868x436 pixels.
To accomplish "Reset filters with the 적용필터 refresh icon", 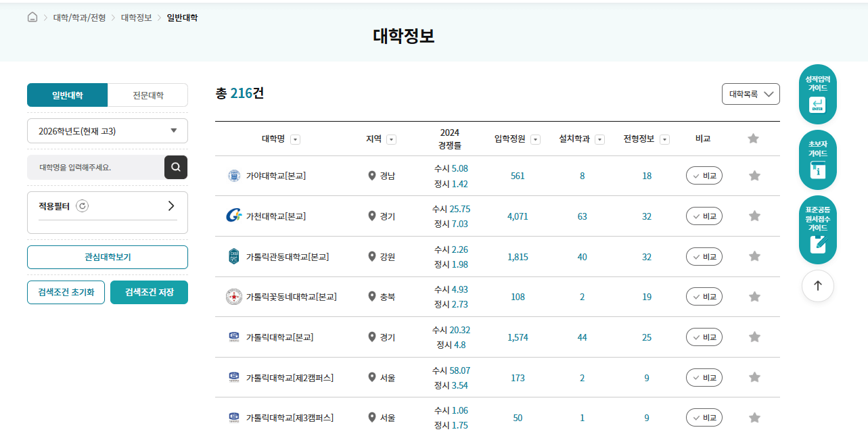I will pyautogui.click(x=82, y=206).
